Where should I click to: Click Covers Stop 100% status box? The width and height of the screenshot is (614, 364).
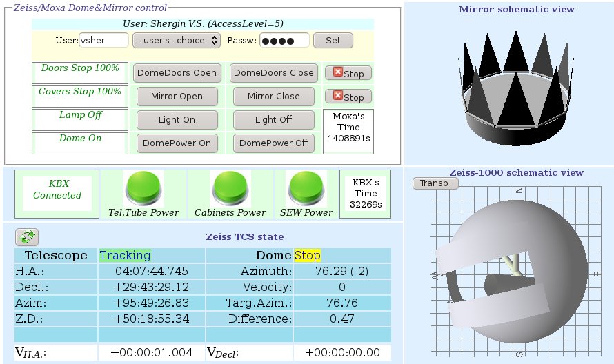click(x=80, y=97)
